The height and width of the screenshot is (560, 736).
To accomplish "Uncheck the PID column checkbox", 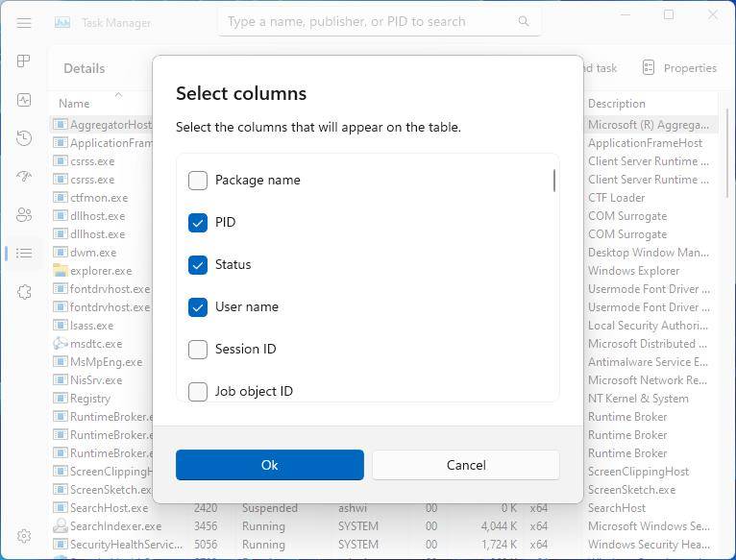I will [198, 223].
